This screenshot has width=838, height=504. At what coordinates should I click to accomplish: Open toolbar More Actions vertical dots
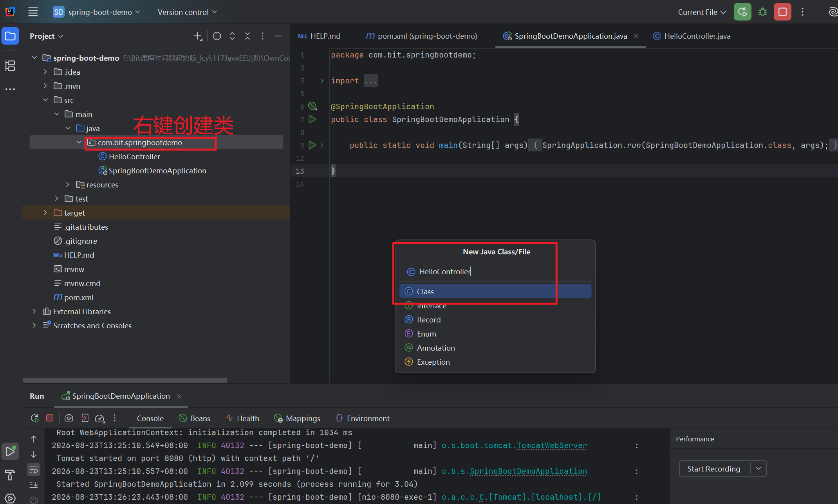pyautogui.click(x=802, y=12)
